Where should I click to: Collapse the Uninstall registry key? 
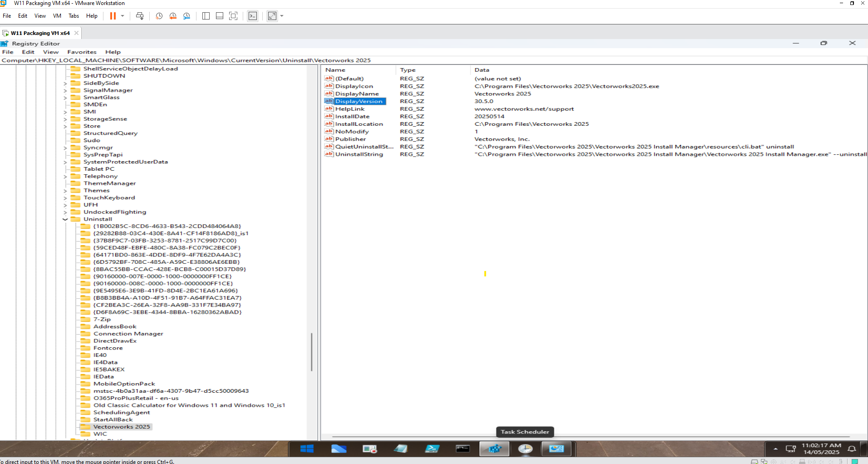(x=65, y=219)
